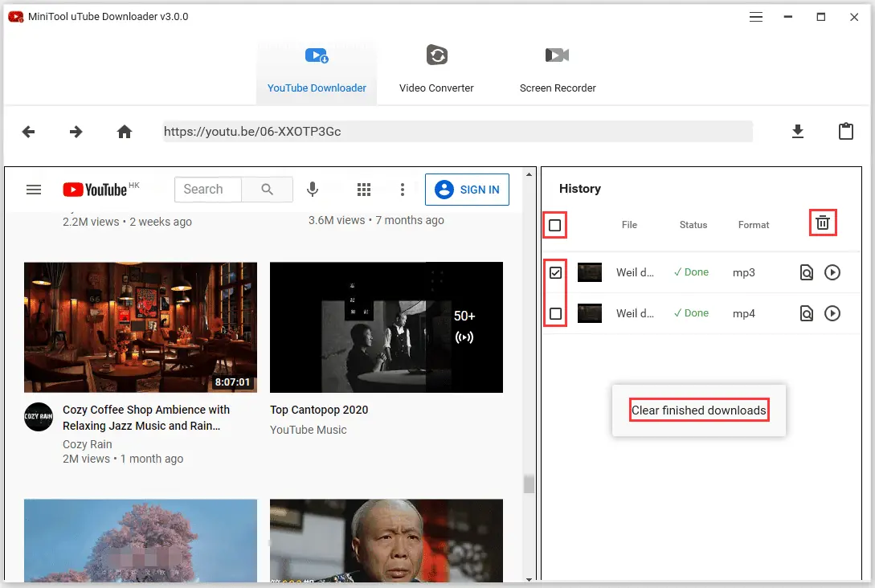Open the Cozy Rain channel avatar
Image resolution: width=875 pixels, height=588 pixels.
(x=39, y=417)
